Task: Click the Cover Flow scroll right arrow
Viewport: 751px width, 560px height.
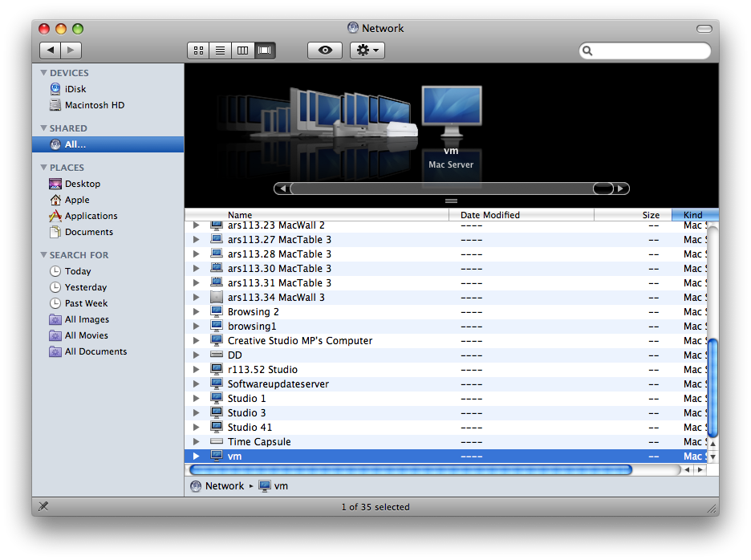Action: 621,189
